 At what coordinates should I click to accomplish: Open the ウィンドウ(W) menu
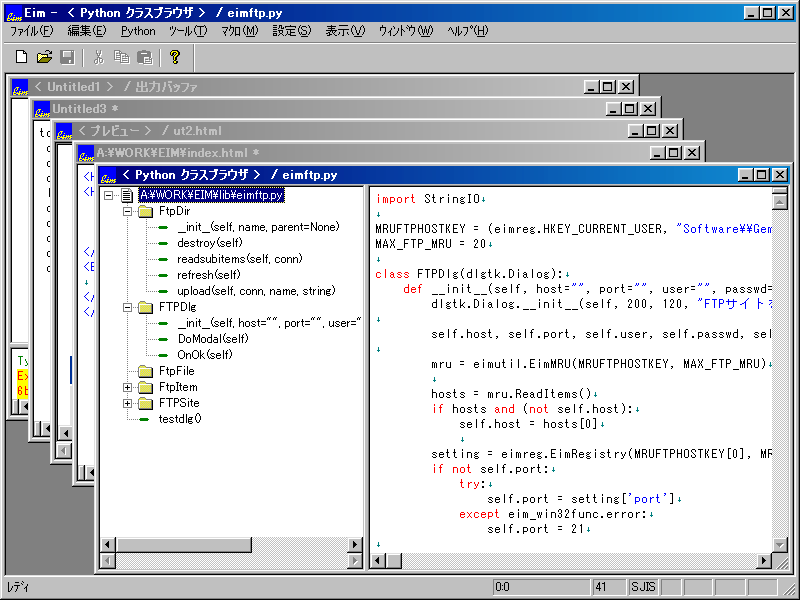(406, 31)
